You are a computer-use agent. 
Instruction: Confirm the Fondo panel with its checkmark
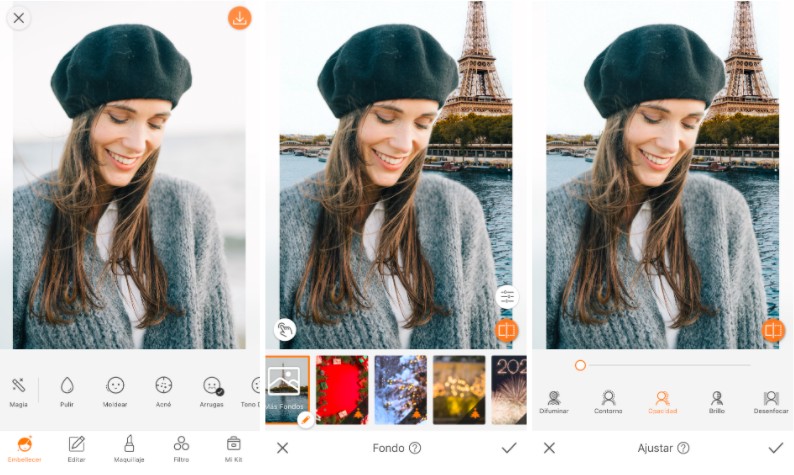tap(509, 448)
